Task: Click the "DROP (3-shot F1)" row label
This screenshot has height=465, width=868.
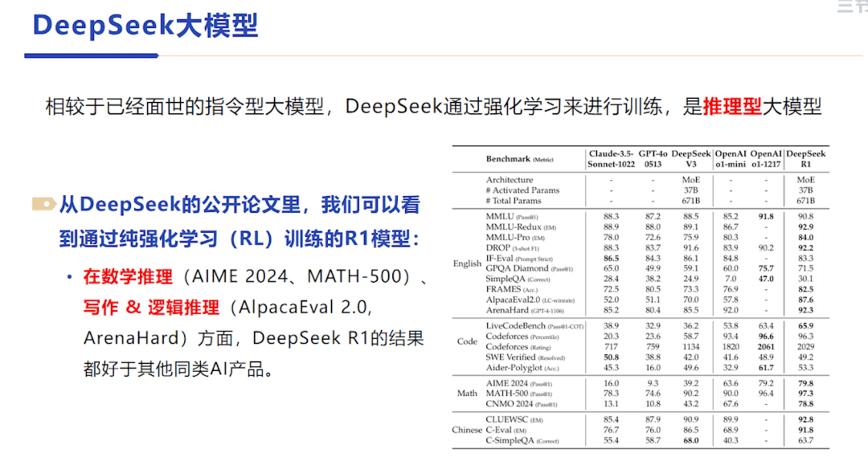Action: (513, 247)
